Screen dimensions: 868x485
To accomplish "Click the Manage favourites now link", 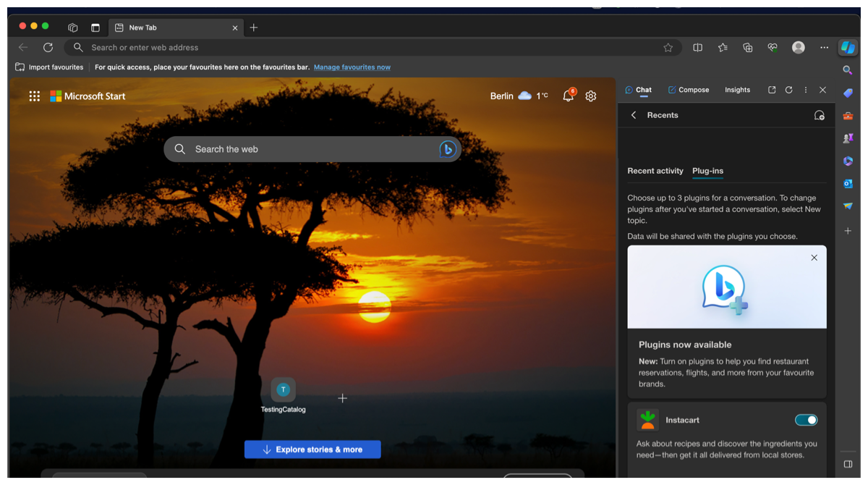I will (x=352, y=67).
